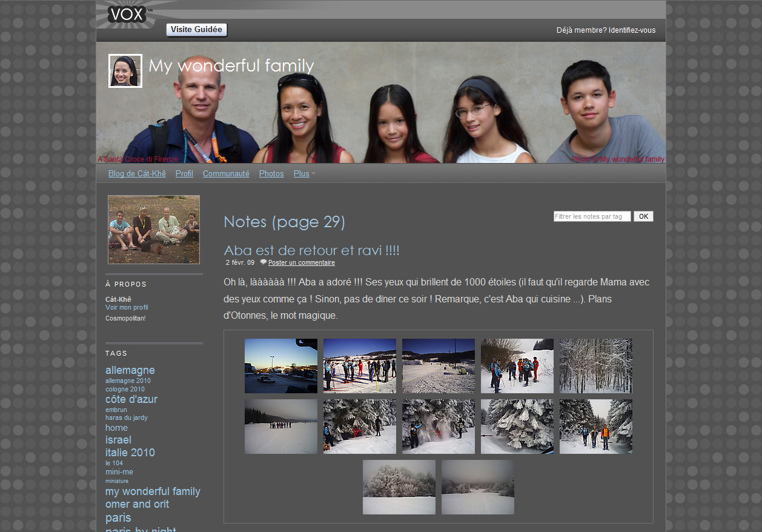762x532 pixels.
Task: Open the post title Aba est de retour
Action: (x=311, y=250)
